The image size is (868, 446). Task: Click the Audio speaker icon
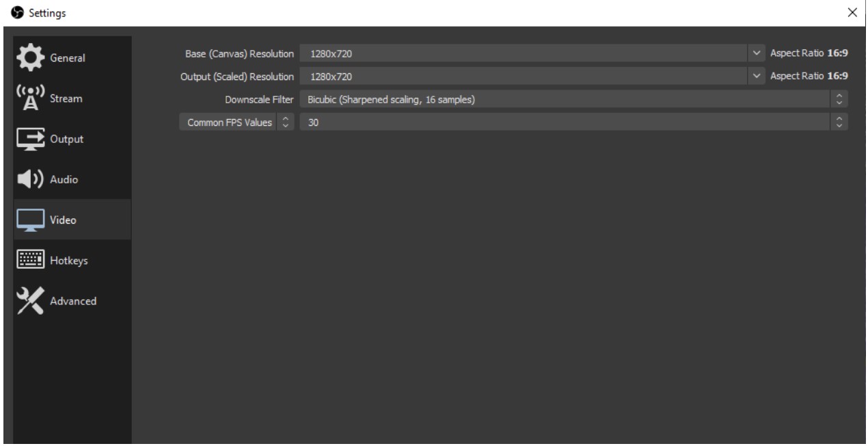tap(30, 179)
